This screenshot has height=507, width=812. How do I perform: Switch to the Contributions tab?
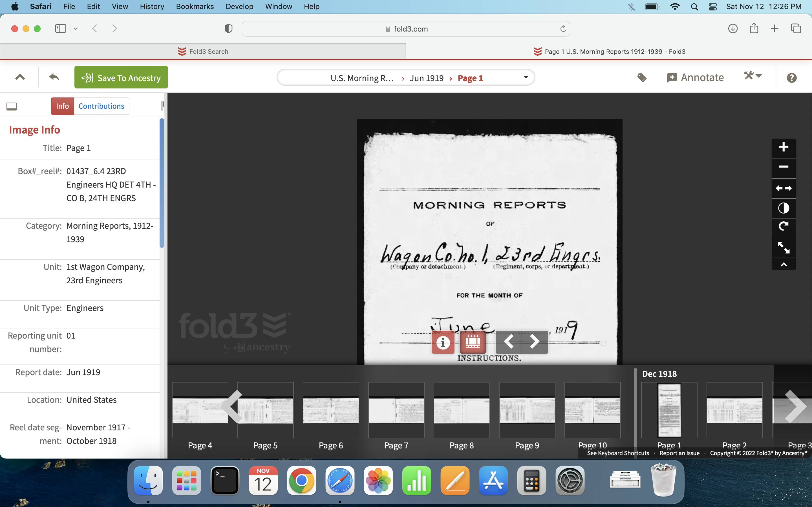pos(101,106)
